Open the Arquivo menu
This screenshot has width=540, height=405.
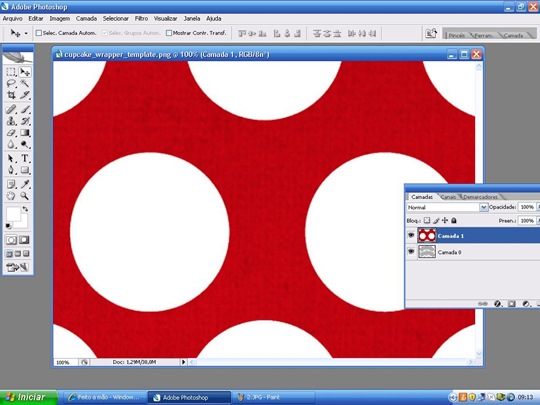click(x=12, y=19)
